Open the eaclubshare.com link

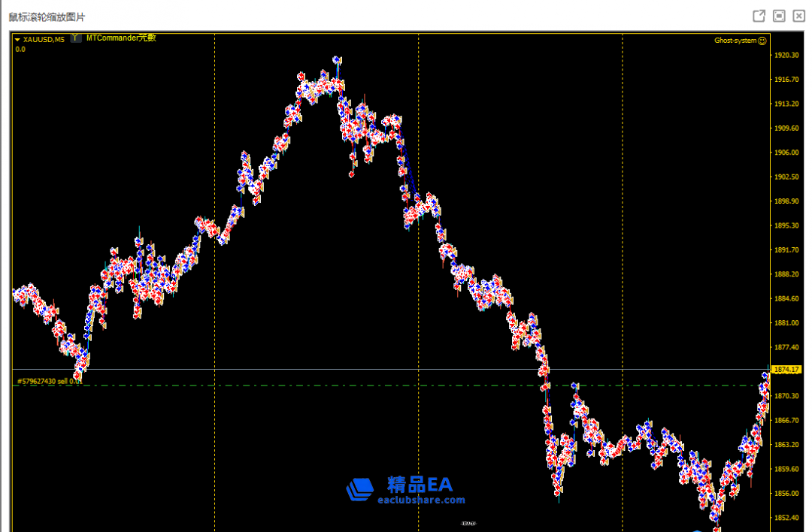(421, 500)
